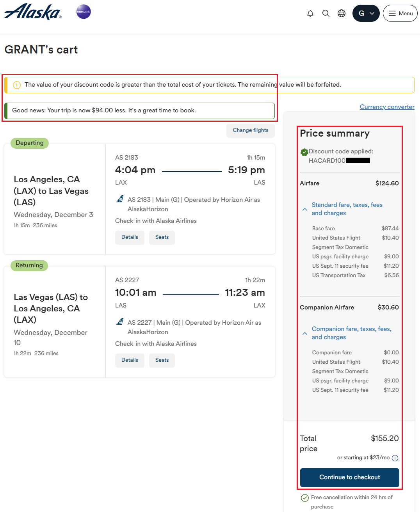Click Change flights button
The image size is (420, 512).
click(x=251, y=130)
